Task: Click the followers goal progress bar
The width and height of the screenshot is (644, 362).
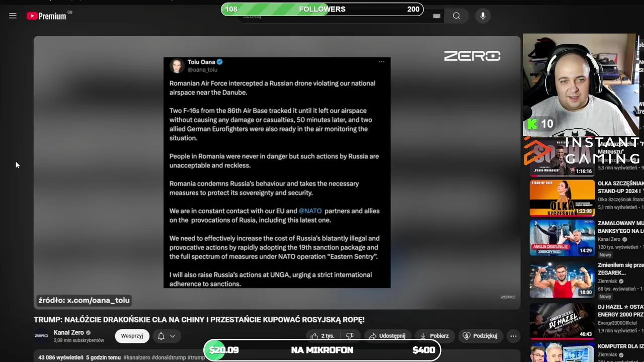Action: coord(322,9)
